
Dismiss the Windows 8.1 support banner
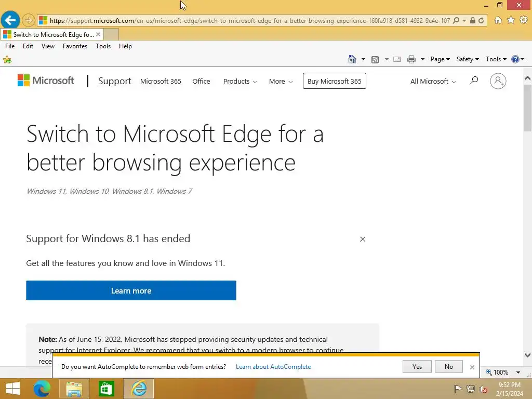point(363,239)
